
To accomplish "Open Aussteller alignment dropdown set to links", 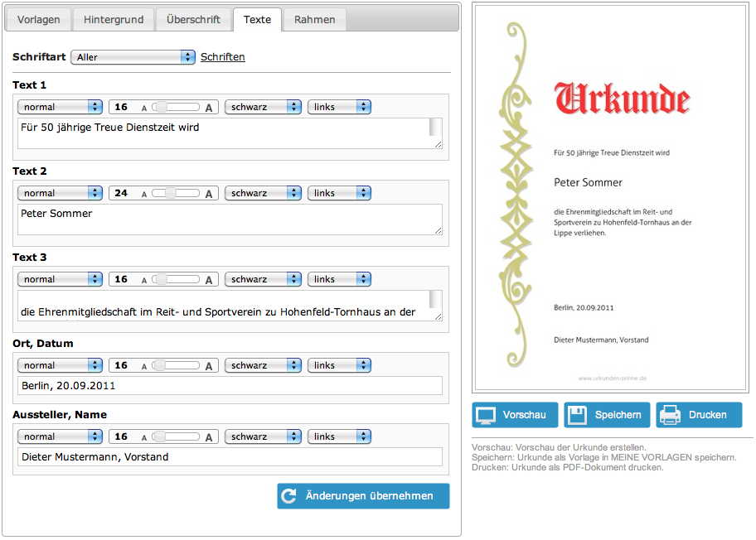I will pyautogui.click(x=339, y=437).
